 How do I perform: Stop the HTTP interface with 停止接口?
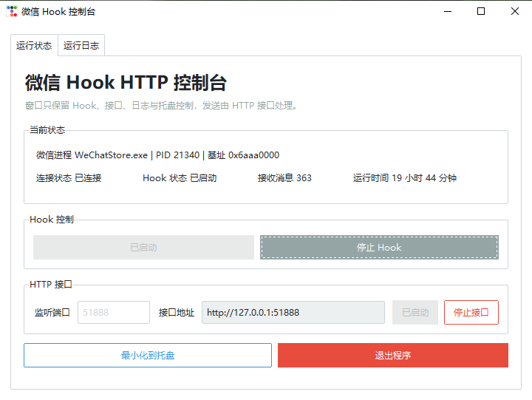pos(471,313)
